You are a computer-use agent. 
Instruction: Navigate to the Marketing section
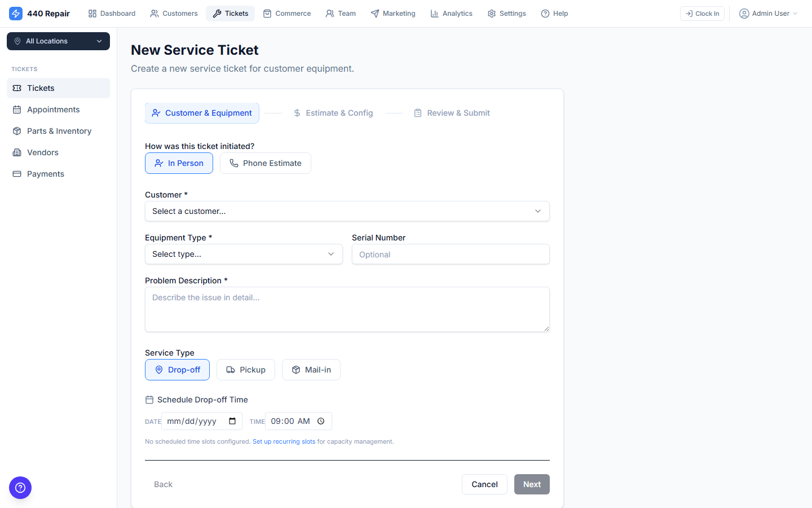click(393, 13)
